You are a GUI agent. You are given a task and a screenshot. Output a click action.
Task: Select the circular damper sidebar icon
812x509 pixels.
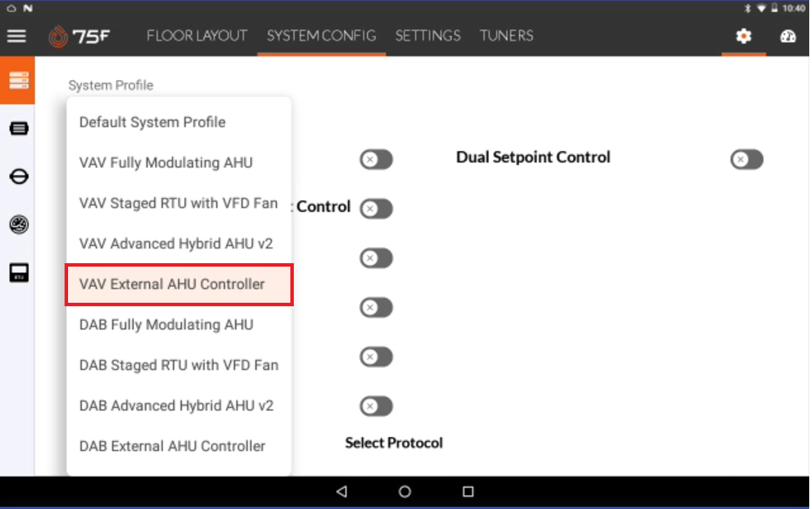click(19, 176)
